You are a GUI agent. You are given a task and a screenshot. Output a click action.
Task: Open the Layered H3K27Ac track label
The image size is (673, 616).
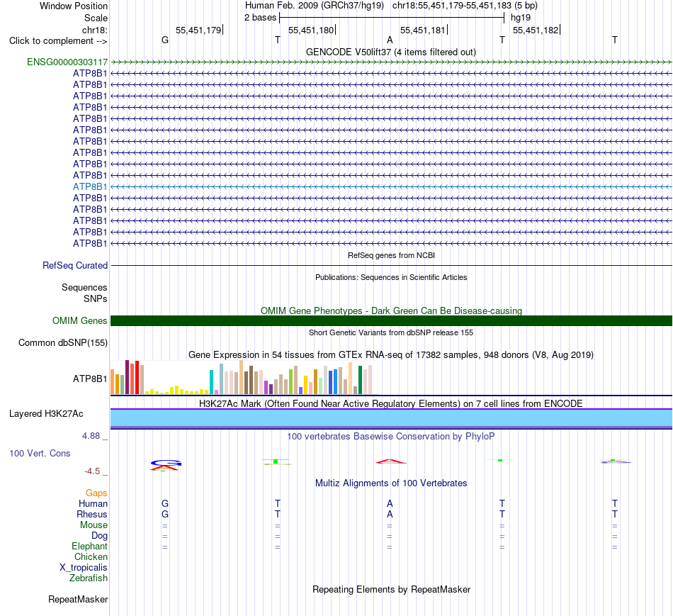[x=46, y=414]
